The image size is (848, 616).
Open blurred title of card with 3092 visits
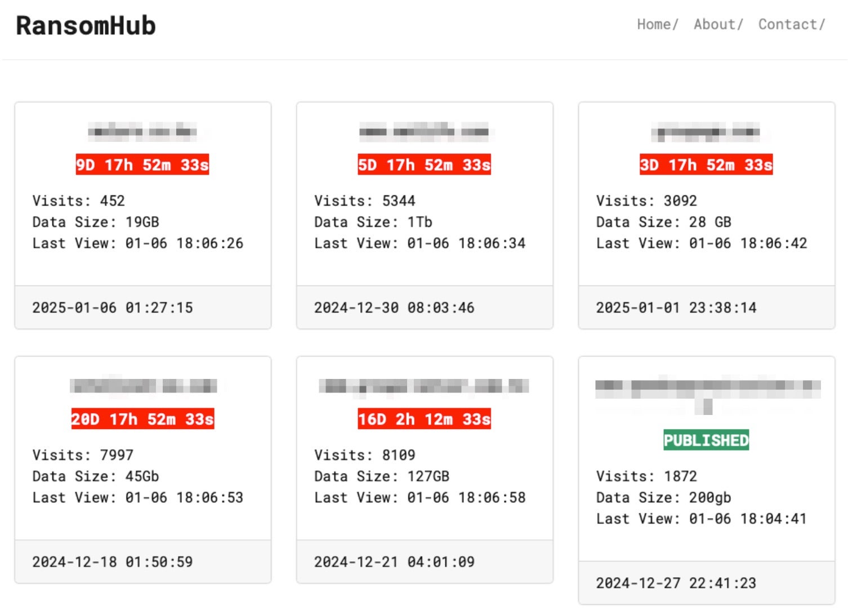[x=706, y=133]
